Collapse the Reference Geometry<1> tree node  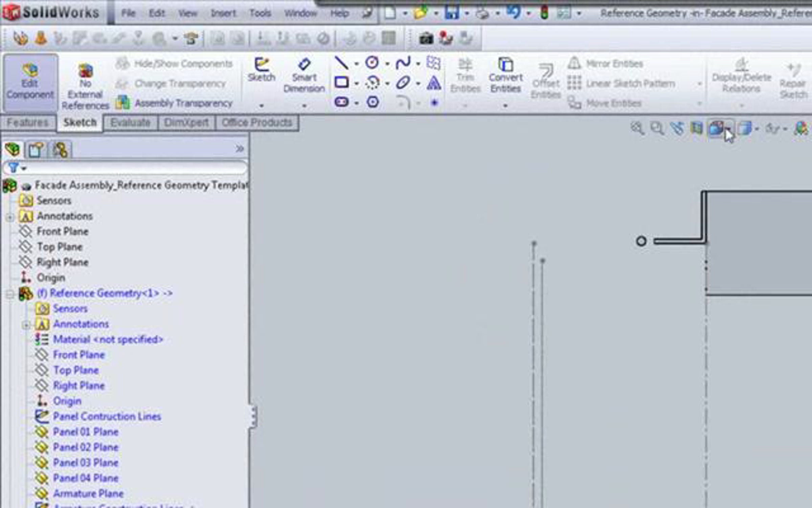[10, 294]
